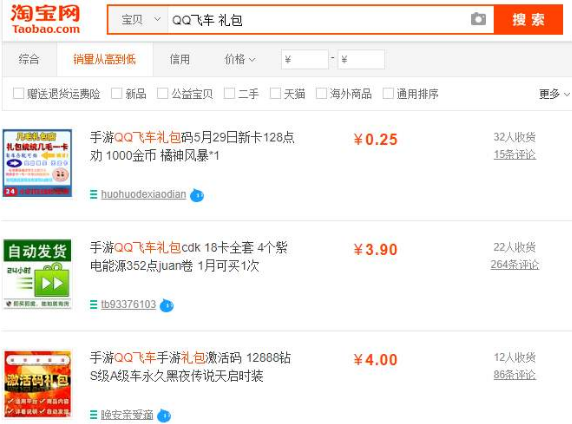
Task: Click the orange 搜索 button
Action: pos(528,20)
